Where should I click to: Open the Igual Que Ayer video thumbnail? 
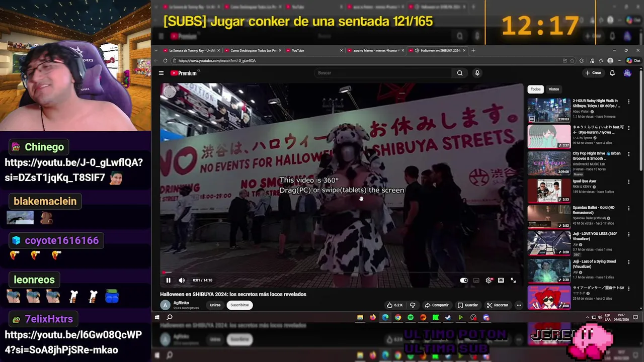tap(549, 191)
